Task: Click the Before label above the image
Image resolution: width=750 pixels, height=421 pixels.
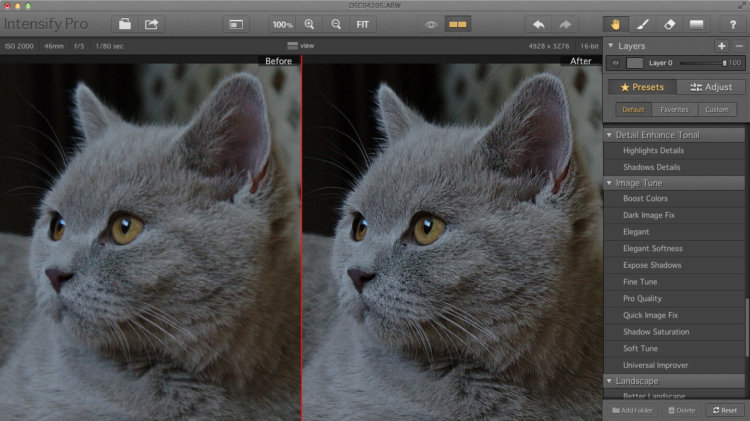Action: coord(278,61)
